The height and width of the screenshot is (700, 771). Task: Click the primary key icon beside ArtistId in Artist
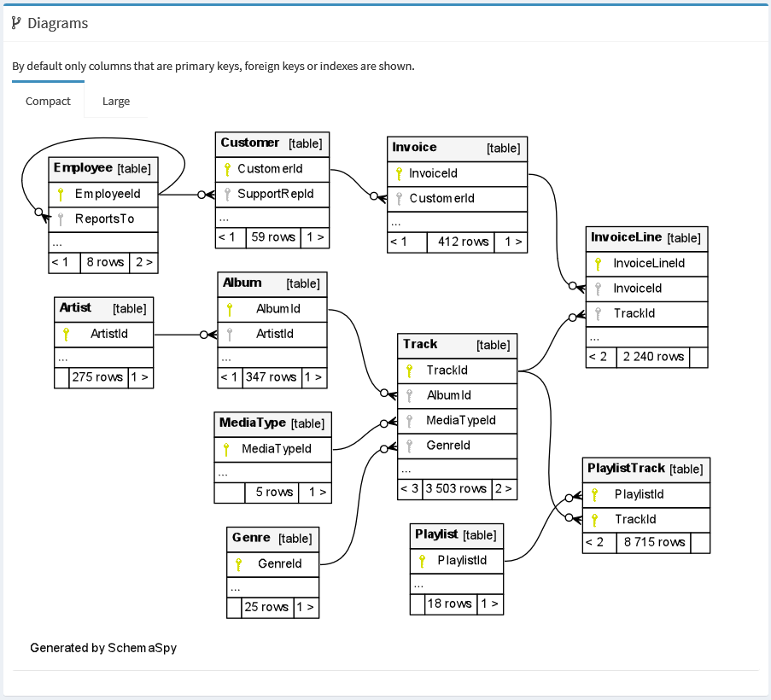[x=65, y=335]
